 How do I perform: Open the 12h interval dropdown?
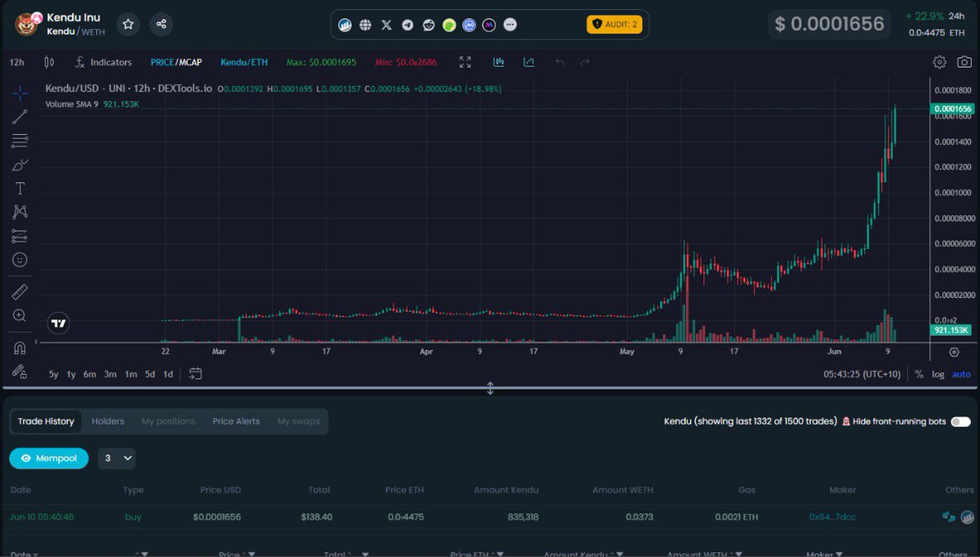[16, 62]
